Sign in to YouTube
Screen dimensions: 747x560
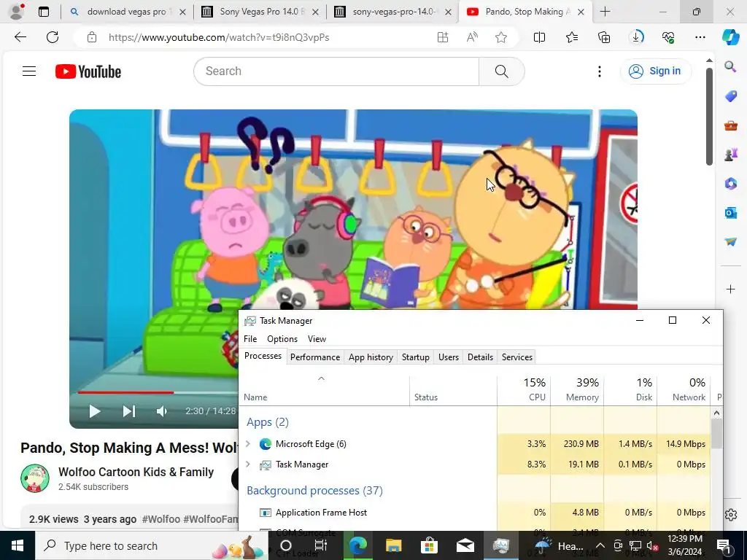655,71
